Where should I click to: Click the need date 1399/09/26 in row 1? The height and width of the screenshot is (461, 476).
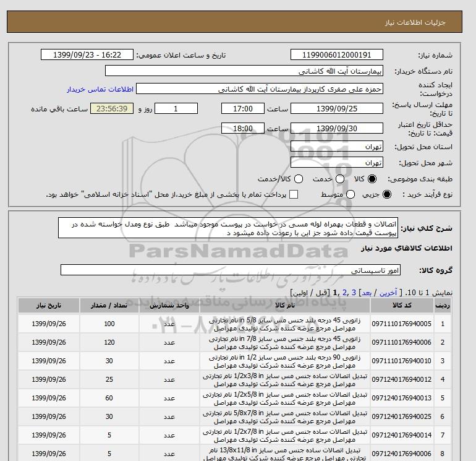49,324
